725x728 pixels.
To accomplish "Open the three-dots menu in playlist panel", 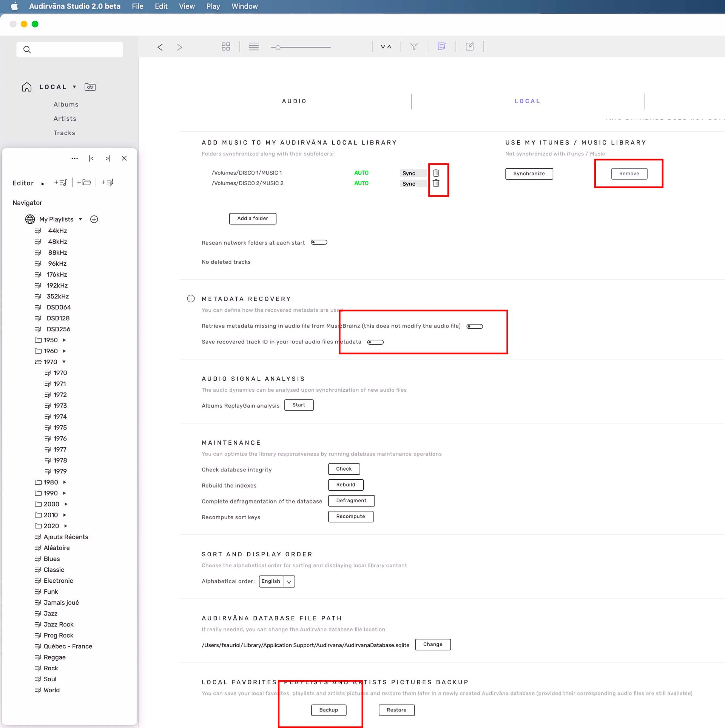I will coord(75,159).
